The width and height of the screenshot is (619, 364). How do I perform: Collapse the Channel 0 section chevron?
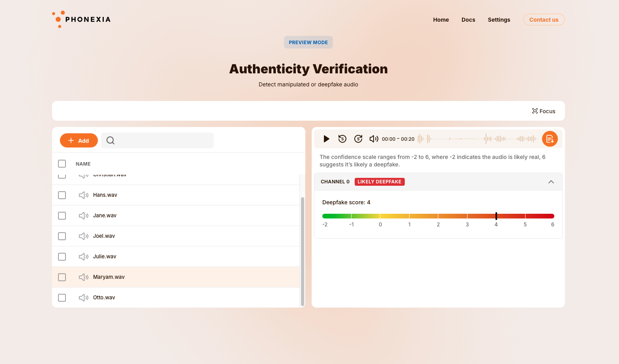551,182
